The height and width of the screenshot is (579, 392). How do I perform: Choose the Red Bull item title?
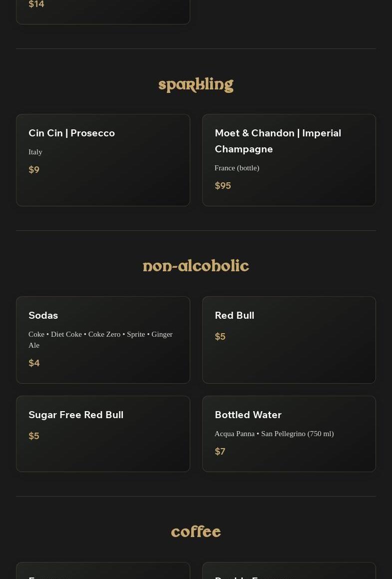click(x=234, y=315)
